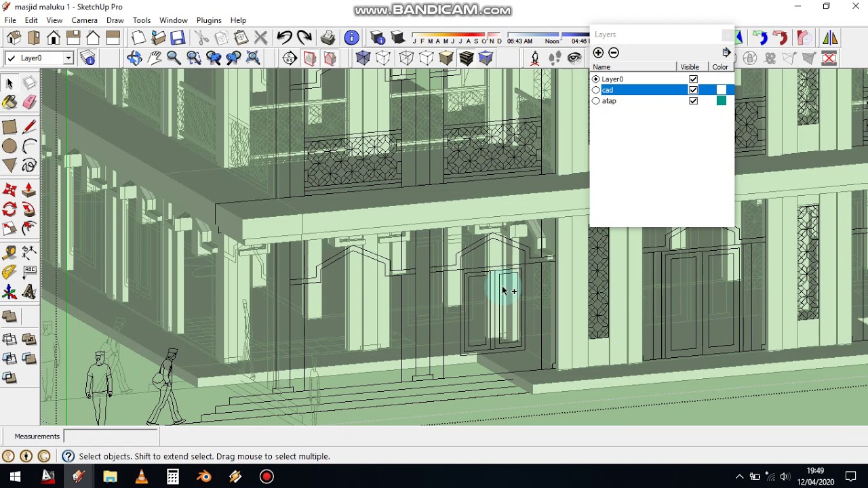Click the Undo arrow in toolbar

(284, 38)
